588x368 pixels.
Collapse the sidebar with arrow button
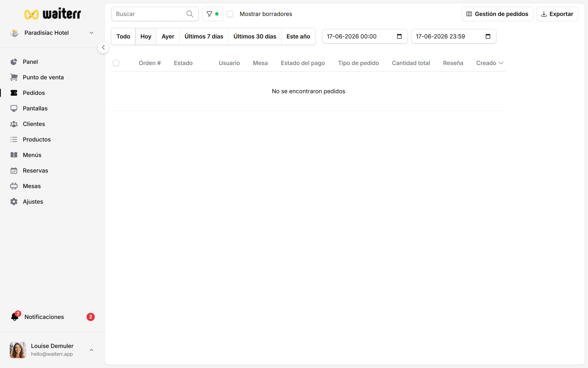(103, 47)
